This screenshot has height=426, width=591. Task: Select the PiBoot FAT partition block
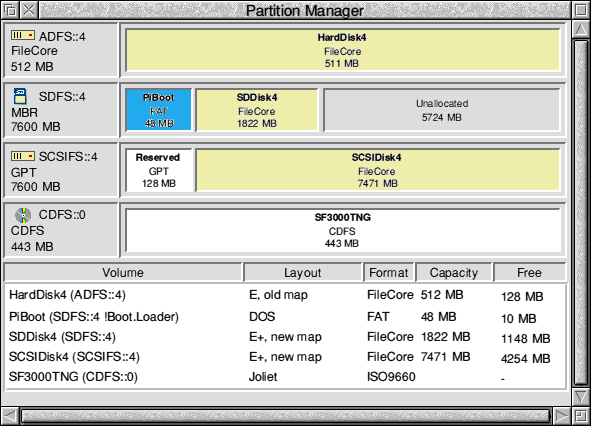click(159, 110)
